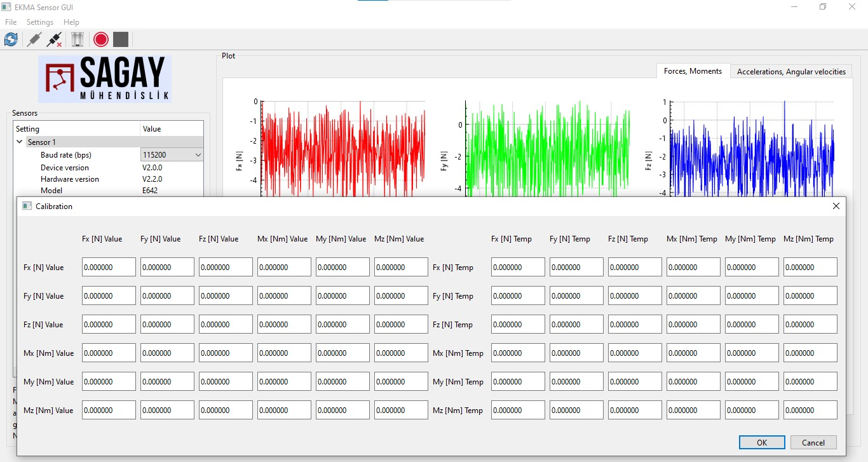Click the trash bin clear icon
868x462 pixels.
(x=77, y=39)
